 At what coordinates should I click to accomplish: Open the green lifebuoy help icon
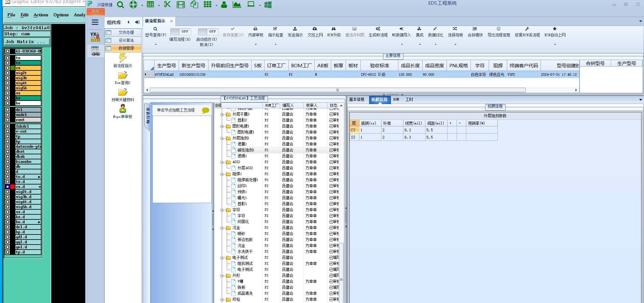pos(133,5)
